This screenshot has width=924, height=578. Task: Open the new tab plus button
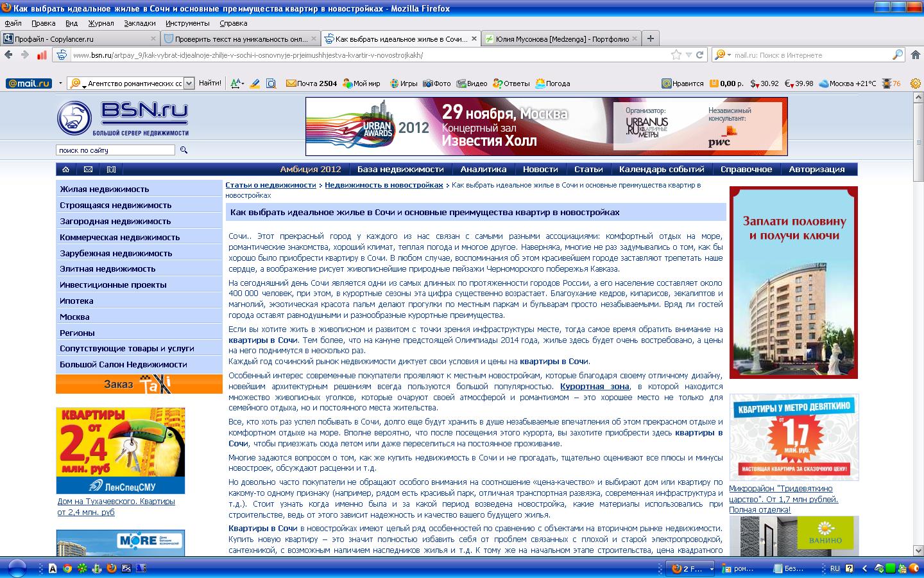click(650, 39)
